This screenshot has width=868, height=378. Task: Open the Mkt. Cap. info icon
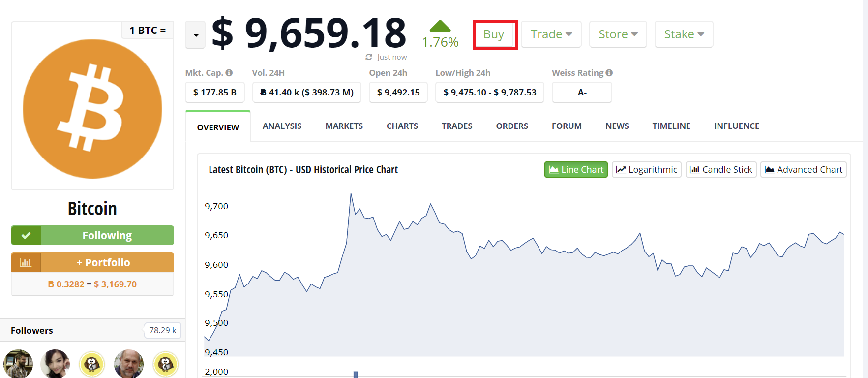[229, 73]
